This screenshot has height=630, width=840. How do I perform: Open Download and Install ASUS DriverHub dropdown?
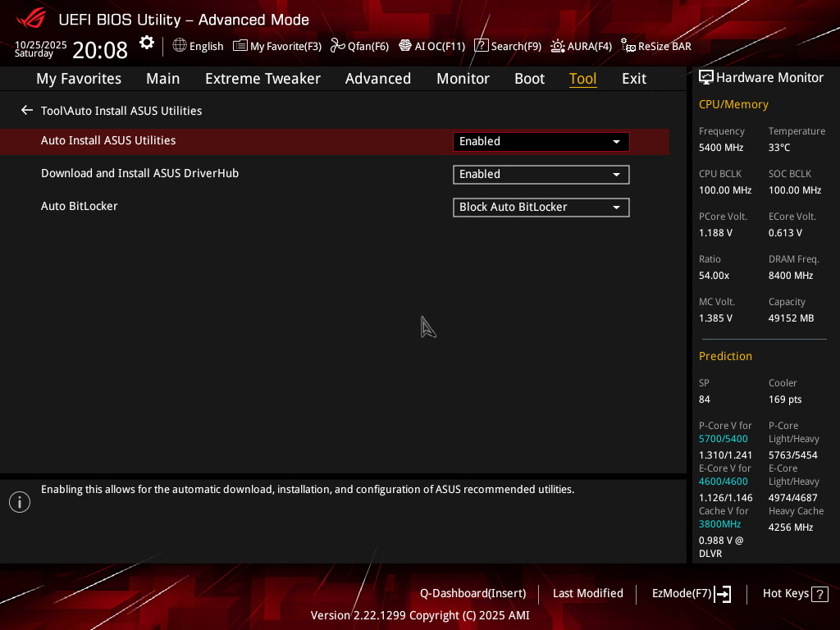click(x=541, y=174)
